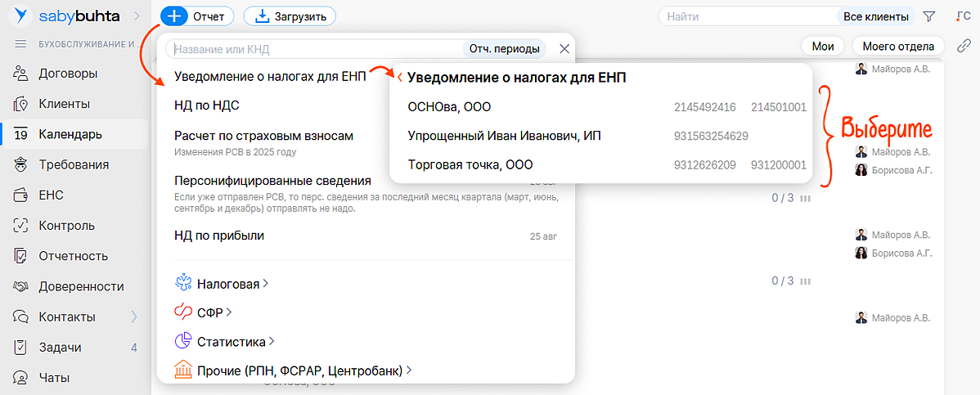Open ЕНС wallet icon in sidebar
Viewport: 980px width, 395px height.
[x=21, y=195]
